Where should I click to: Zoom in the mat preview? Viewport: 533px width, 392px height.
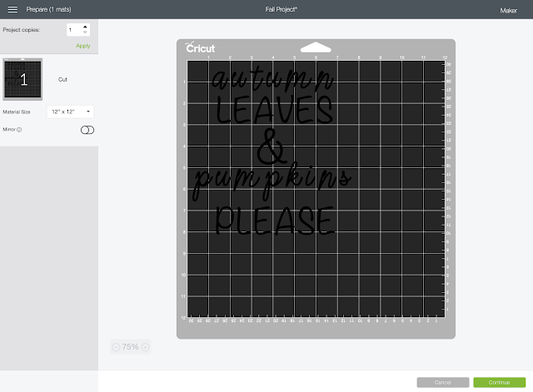145,347
